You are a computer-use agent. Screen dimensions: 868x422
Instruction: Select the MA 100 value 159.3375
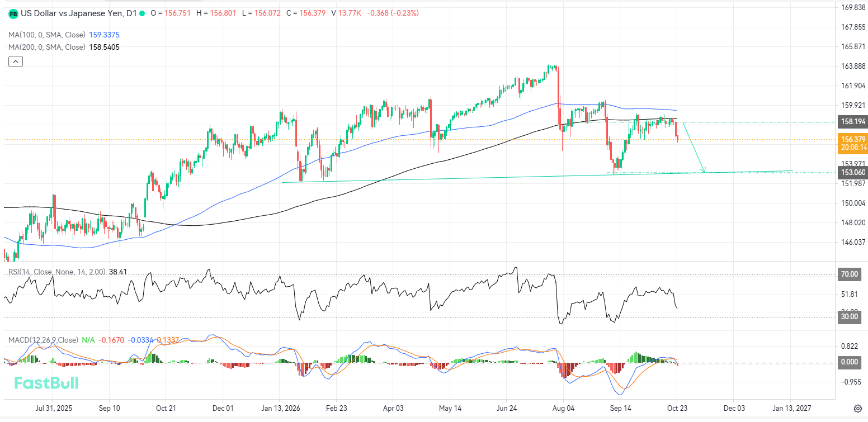tap(105, 35)
